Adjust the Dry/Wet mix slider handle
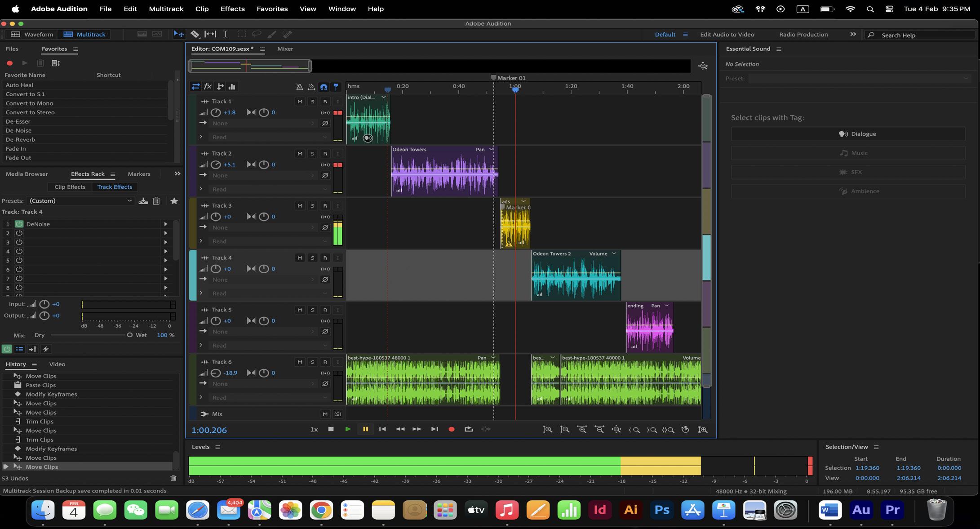980x529 pixels. (x=129, y=335)
